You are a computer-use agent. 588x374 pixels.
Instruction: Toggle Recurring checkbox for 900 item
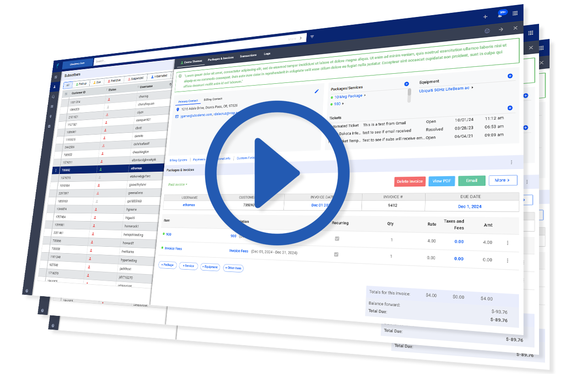[337, 238]
